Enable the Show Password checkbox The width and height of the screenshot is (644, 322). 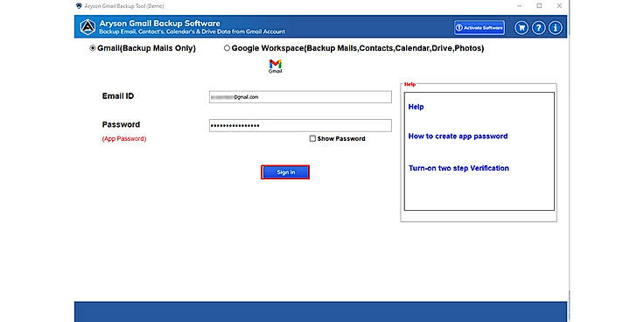(312, 139)
